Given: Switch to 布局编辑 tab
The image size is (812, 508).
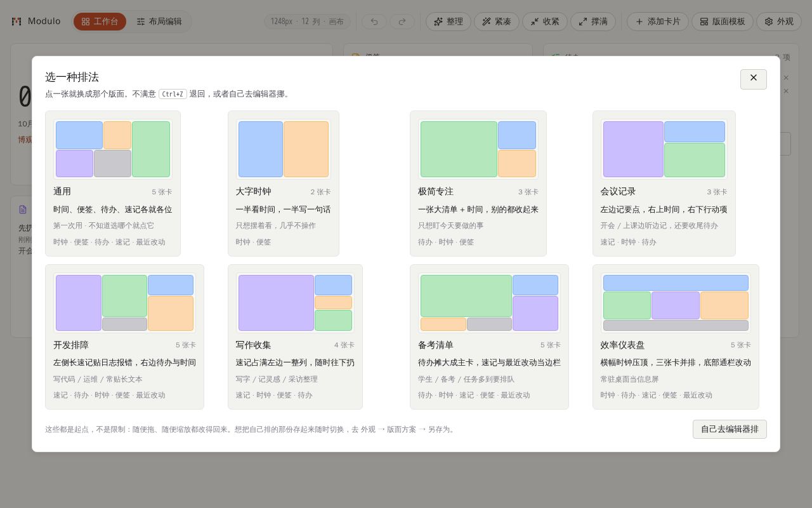Looking at the screenshot, I should [159, 22].
